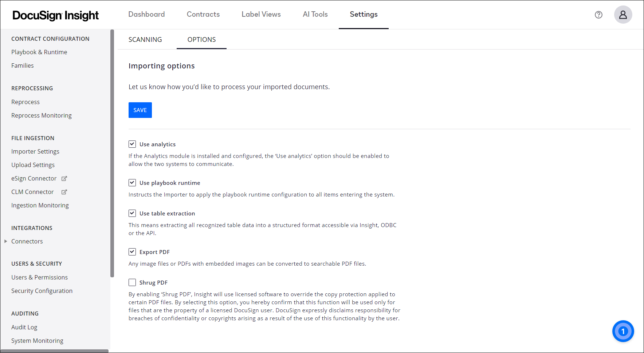Disable Use table extraction
The height and width of the screenshot is (353, 644).
[132, 213]
